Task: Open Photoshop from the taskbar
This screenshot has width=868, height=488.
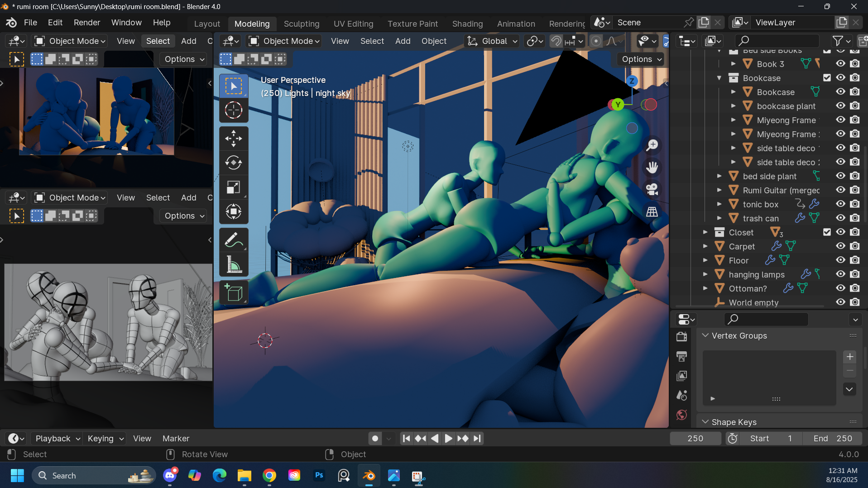Action: [x=319, y=476]
